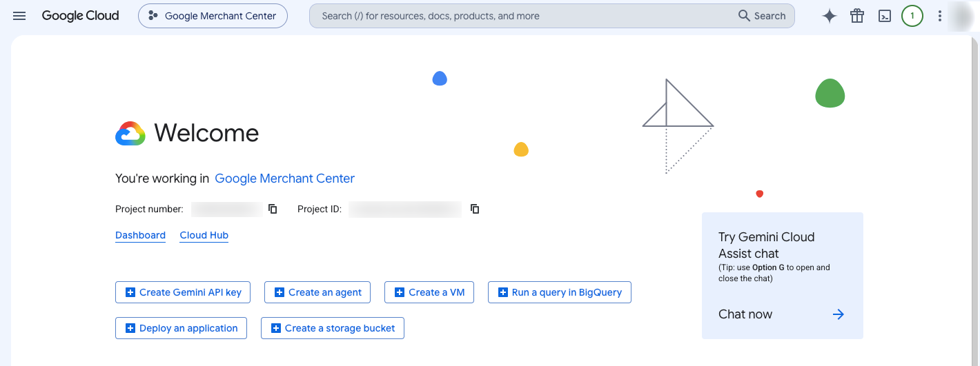Click the 'Project ID:' label
Screen dimensions: 980x366
click(320, 209)
